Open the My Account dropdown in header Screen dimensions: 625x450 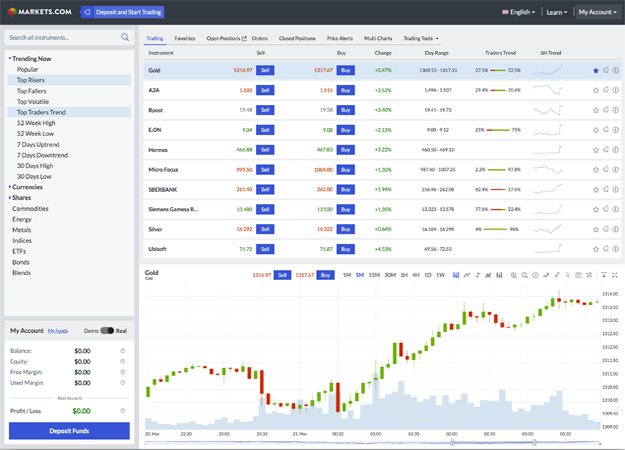pos(597,12)
